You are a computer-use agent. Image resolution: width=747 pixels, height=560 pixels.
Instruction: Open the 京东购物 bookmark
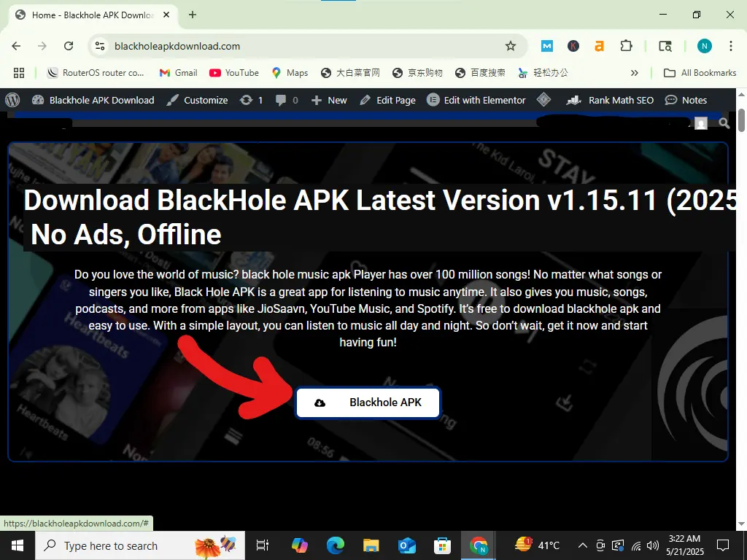(417, 73)
